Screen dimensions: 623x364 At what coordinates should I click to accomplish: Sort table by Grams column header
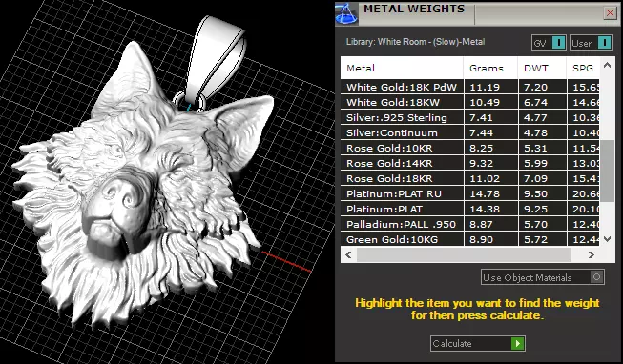click(490, 68)
